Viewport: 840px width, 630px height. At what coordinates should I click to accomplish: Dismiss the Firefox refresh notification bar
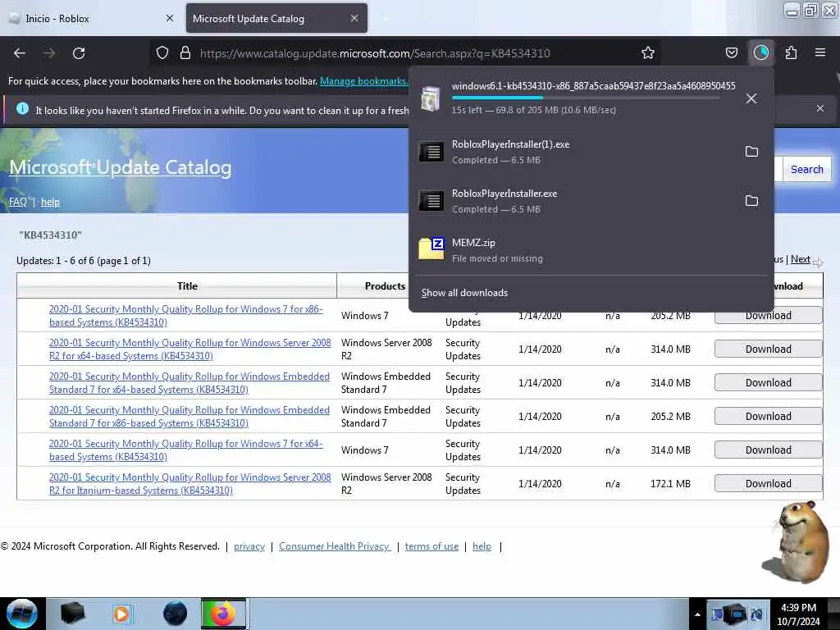(x=819, y=109)
